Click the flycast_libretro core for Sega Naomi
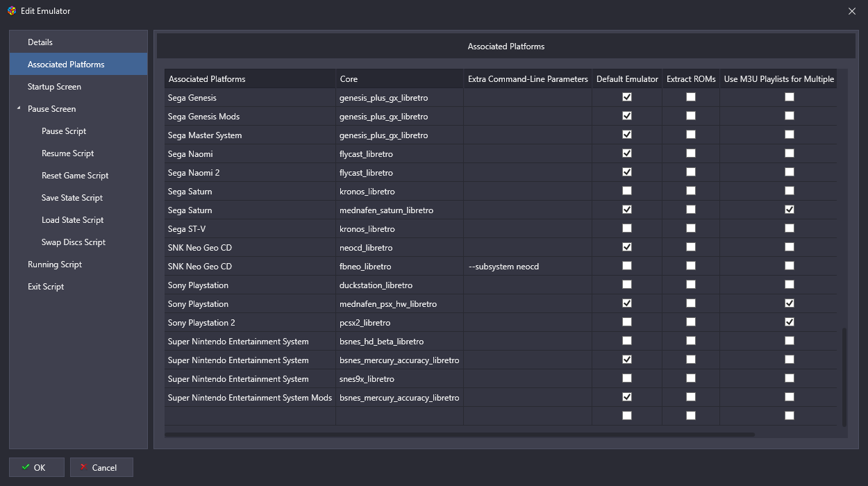The width and height of the screenshot is (868, 486). (x=399, y=153)
